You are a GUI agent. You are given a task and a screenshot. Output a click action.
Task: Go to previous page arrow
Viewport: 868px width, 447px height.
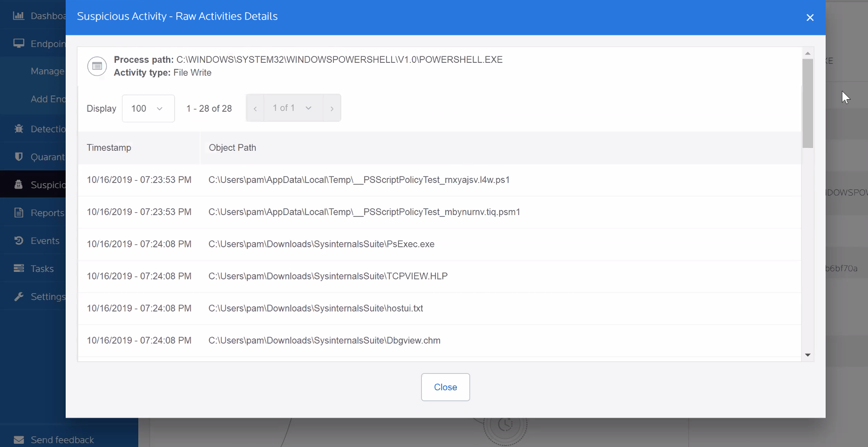(255, 108)
